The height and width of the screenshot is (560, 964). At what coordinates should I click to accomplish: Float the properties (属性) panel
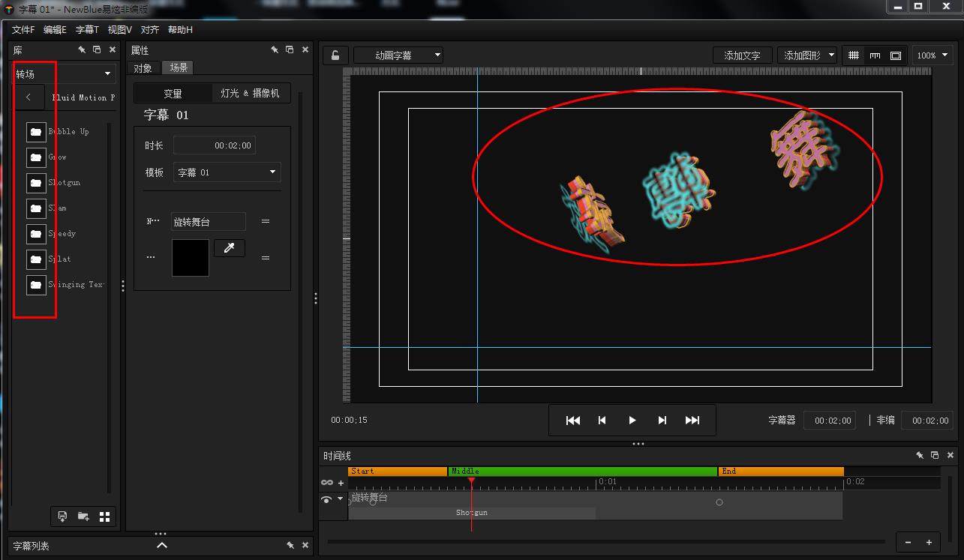coord(290,49)
